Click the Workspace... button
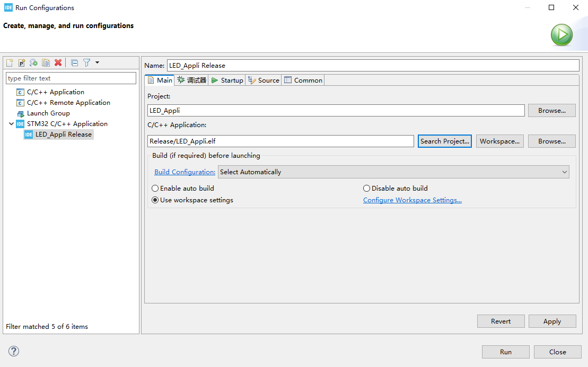Screen dimensions: 588x367 (x=500, y=141)
